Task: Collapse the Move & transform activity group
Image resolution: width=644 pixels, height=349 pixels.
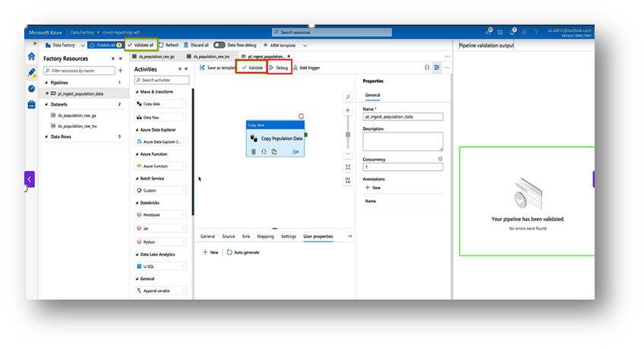Action: coord(136,91)
